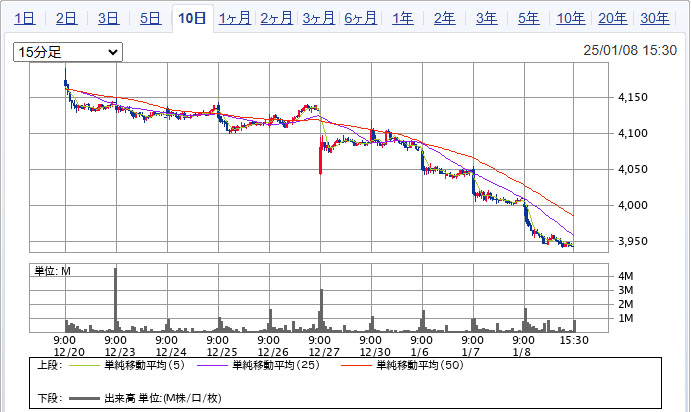Open the 3年 chart tab
This screenshot has width=691, height=412.
click(486, 18)
